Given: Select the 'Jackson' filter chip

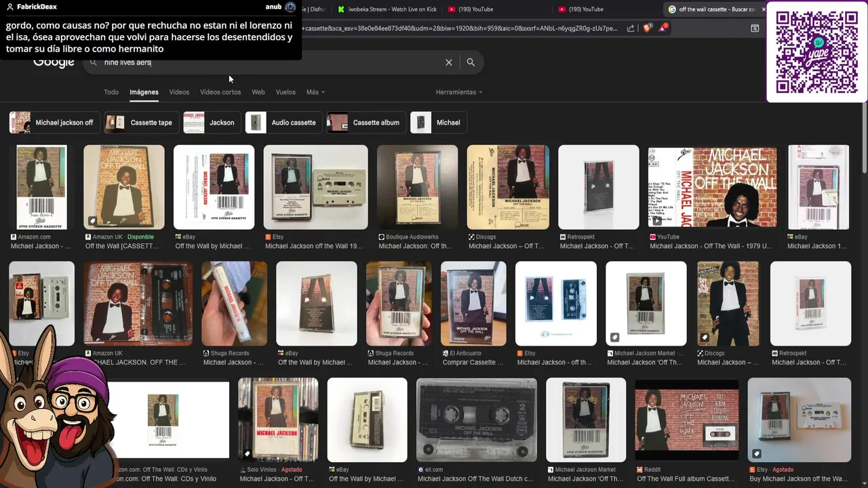Looking at the screenshot, I should click(212, 123).
